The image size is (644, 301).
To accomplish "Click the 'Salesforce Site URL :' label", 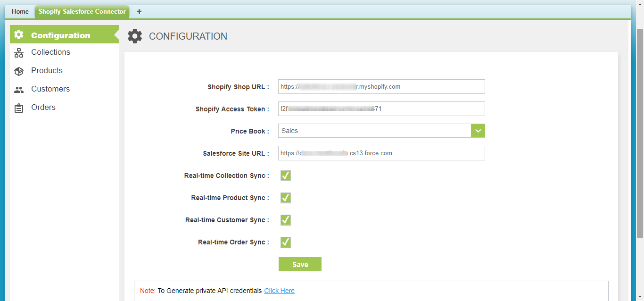I will click(x=236, y=153).
